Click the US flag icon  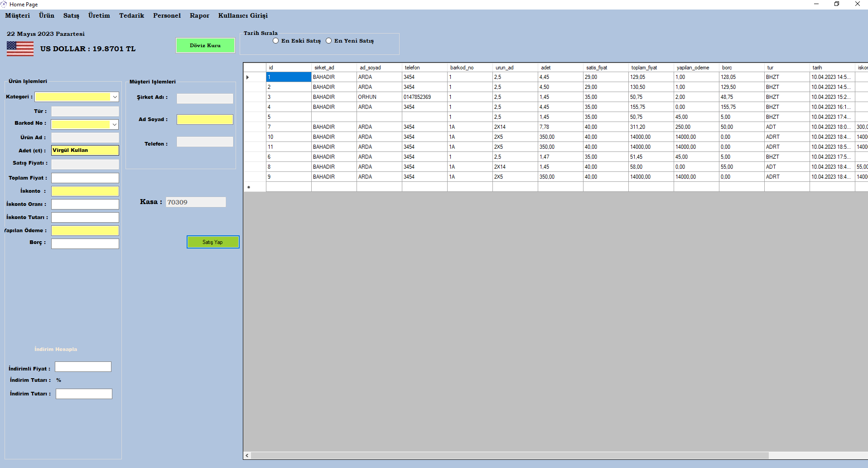20,49
